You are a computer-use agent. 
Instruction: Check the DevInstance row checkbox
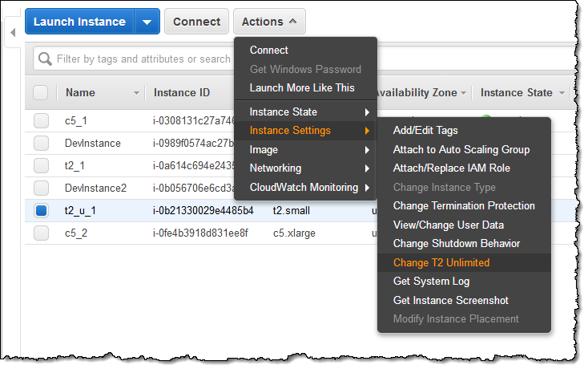click(41, 144)
